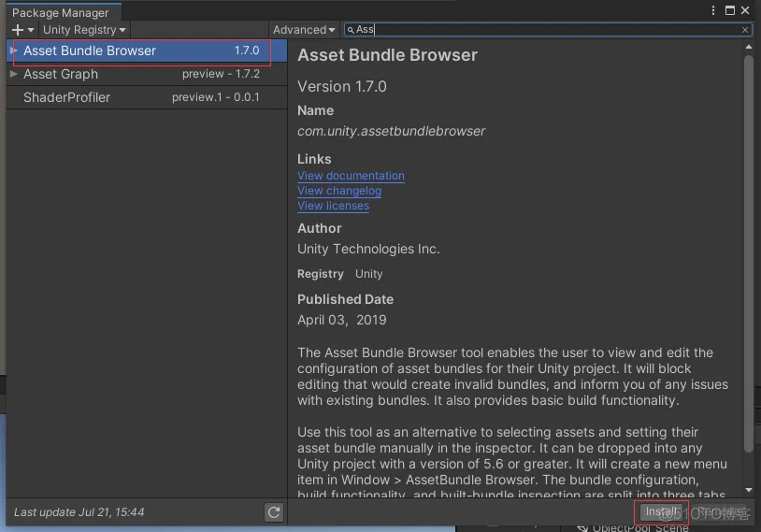The image size is (761, 532).
Task: Open the View licenses link
Action: click(x=334, y=206)
